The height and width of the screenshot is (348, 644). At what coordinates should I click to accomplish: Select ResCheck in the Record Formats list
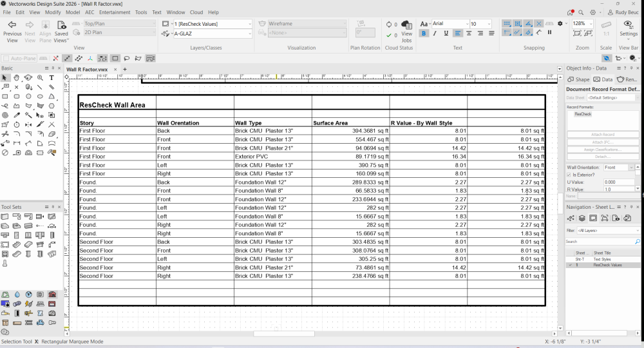[583, 114]
